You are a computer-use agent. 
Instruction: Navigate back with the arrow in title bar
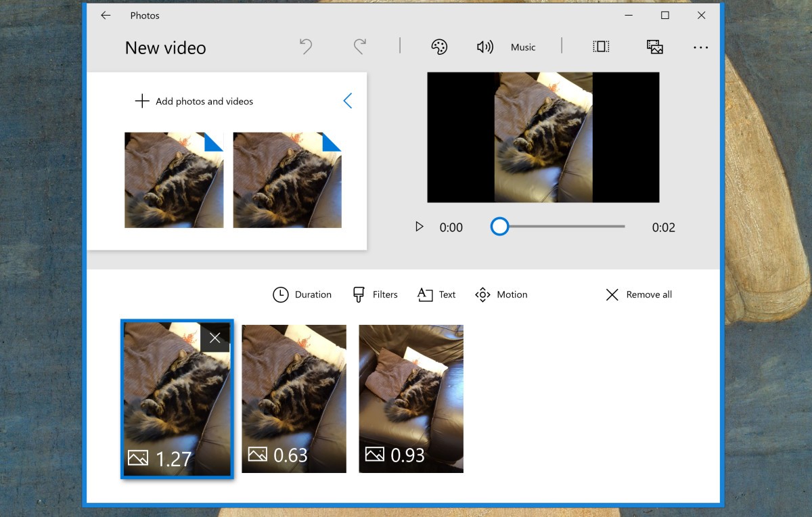click(x=106, y=15)
